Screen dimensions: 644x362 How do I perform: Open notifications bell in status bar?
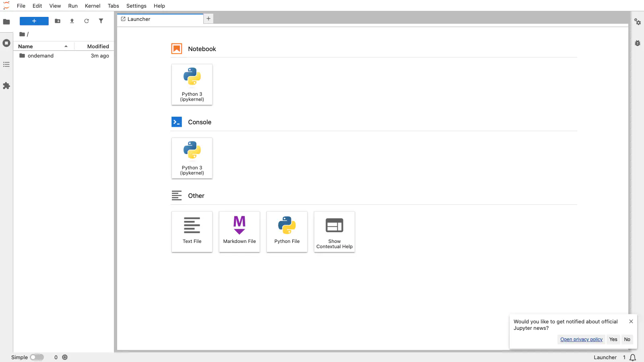pos(633,358)
